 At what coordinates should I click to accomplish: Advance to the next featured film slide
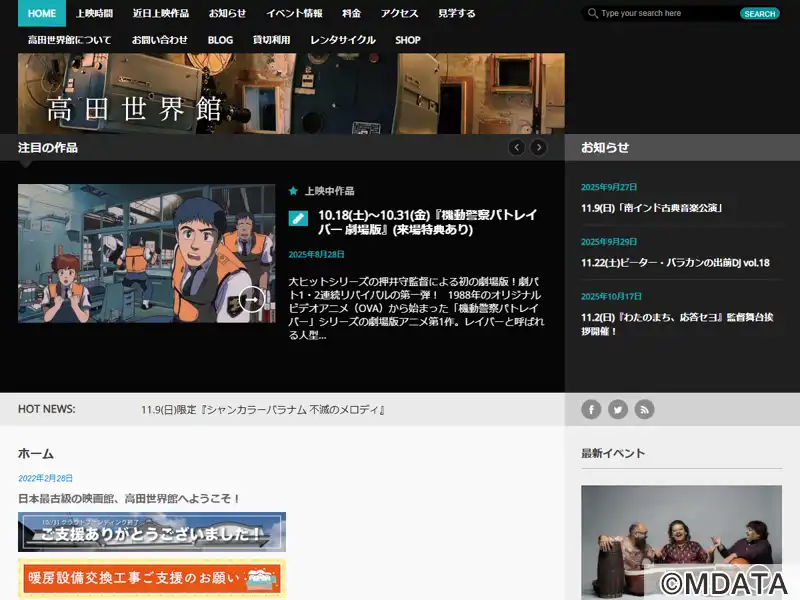538,147
